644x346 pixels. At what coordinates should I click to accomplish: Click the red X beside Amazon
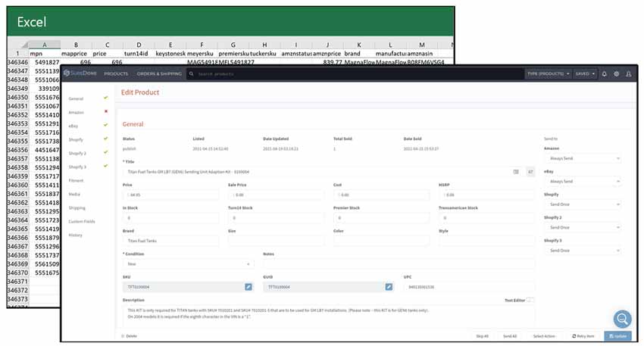click(106, 111)
